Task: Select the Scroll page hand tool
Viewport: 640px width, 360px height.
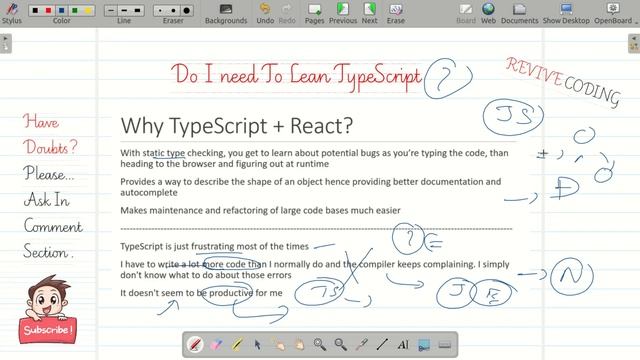Action: coord(299,344)
